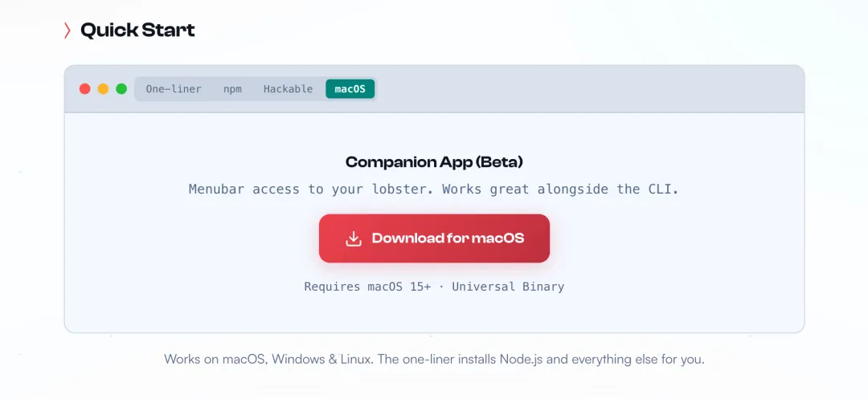Click the Companion App (Beta) title
The height and width of the screenshot is (399, 868).
click(x=434, y=162)
